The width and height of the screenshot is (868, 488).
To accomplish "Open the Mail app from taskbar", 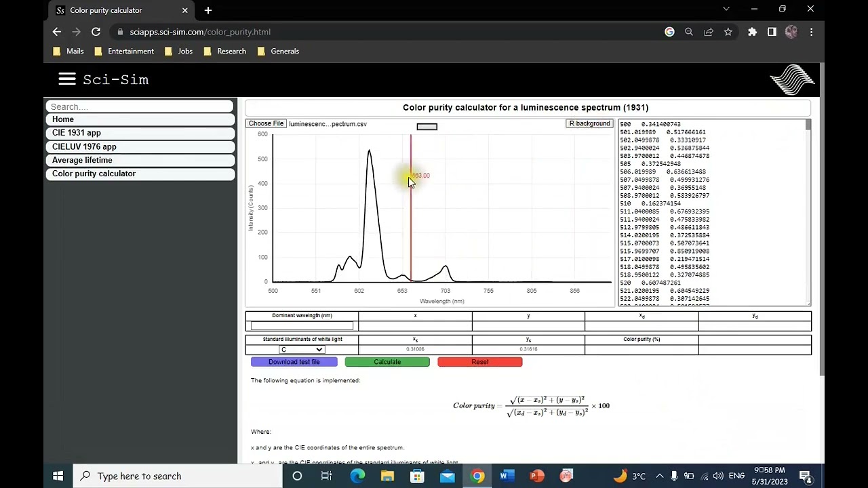I will click(447, 476).
